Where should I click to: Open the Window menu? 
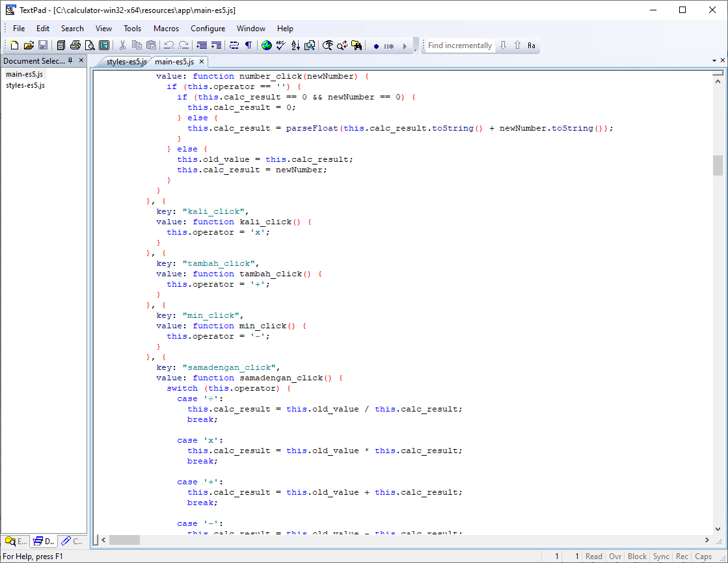(x=251, y=29)
